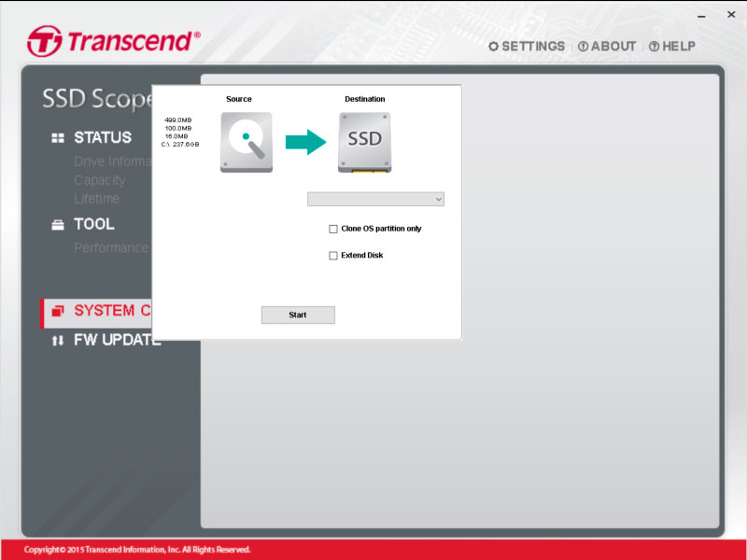Viewport: 747px width, 560px height.
Task: Select the System Clone sidebar icon
Action: pos(58,311)
